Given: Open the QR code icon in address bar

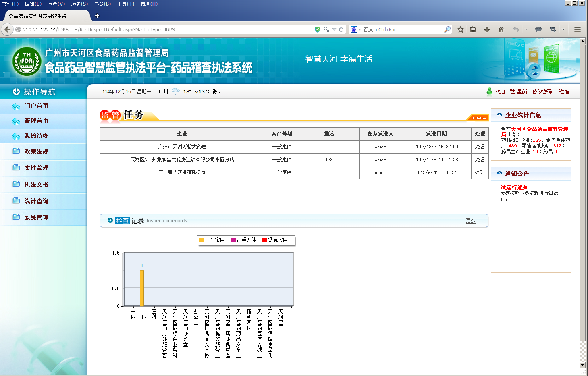Looking at the screenshot, I should coord(326,29).
